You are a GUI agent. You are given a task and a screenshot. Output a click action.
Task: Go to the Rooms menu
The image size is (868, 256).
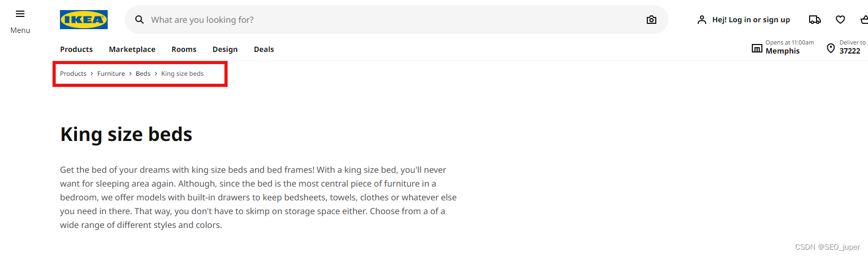coord(184,49)
